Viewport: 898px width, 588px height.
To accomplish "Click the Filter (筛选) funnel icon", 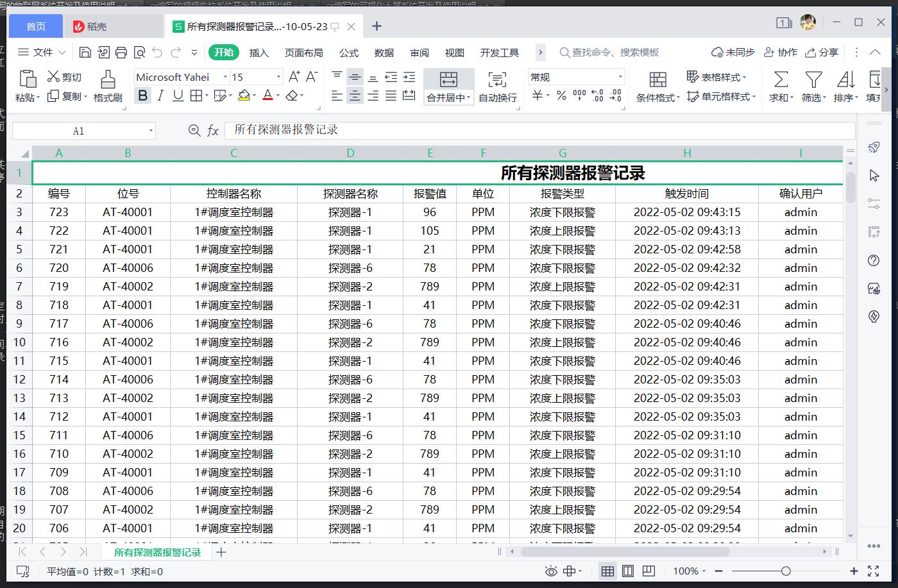I will point(813,80).
